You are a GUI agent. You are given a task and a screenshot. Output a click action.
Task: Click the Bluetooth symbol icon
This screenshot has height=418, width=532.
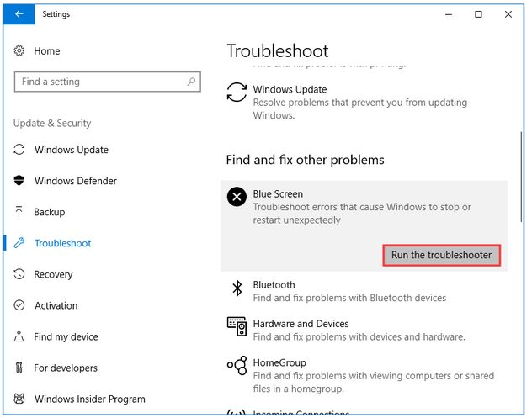[237, 288]
